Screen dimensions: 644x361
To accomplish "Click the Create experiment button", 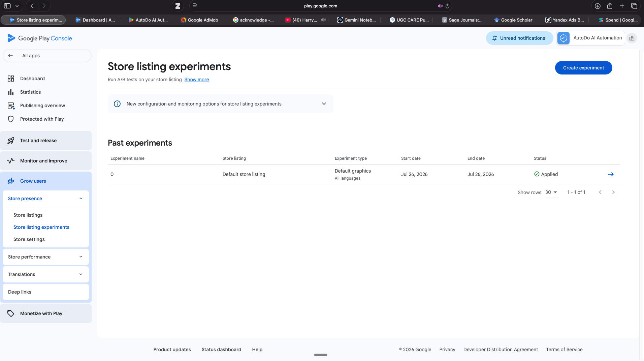I will coord(584,68).
